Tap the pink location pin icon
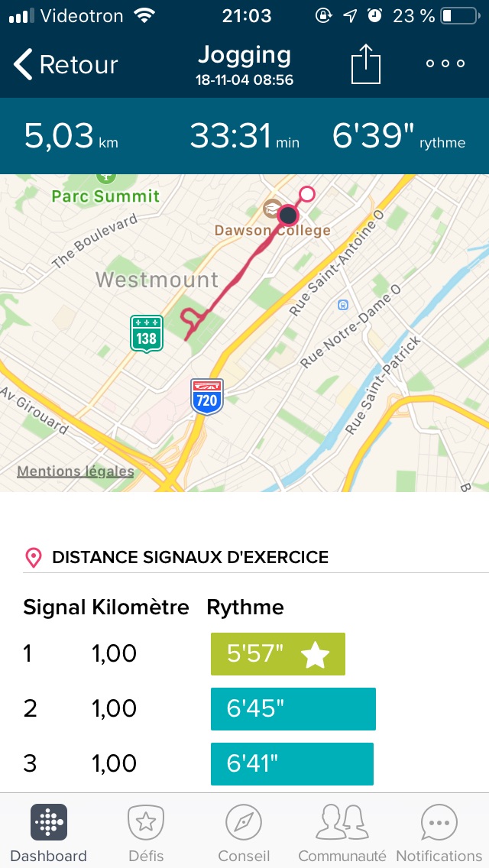489x868 pixels. (x=33, y=557)
